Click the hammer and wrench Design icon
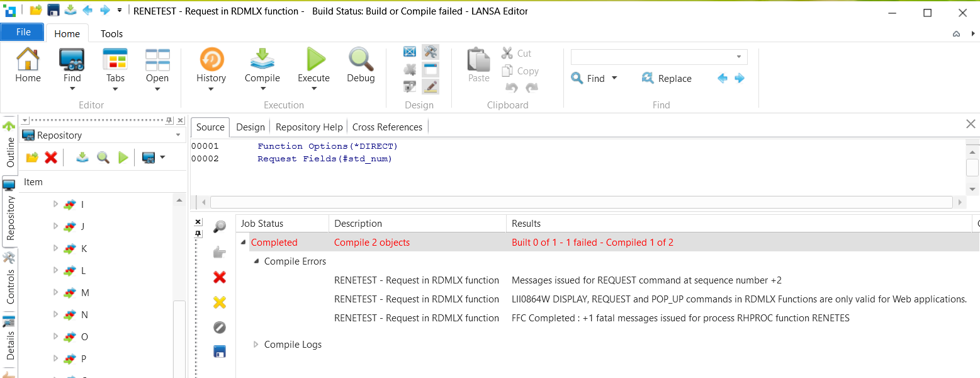The image size is (980, 378). (431, 52)
